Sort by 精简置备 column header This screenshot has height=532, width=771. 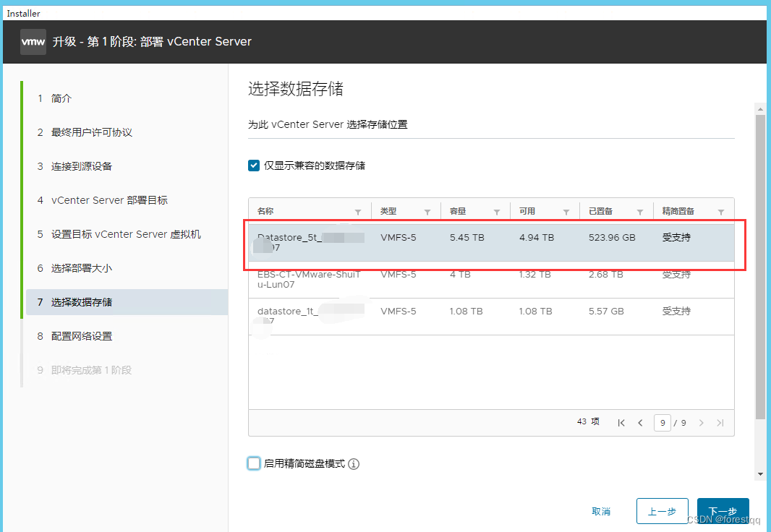point(678,211)
